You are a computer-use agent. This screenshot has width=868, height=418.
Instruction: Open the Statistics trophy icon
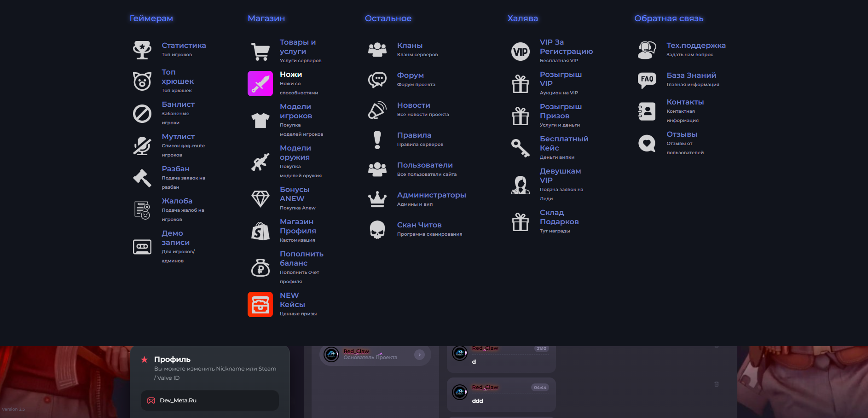point(142,50)
